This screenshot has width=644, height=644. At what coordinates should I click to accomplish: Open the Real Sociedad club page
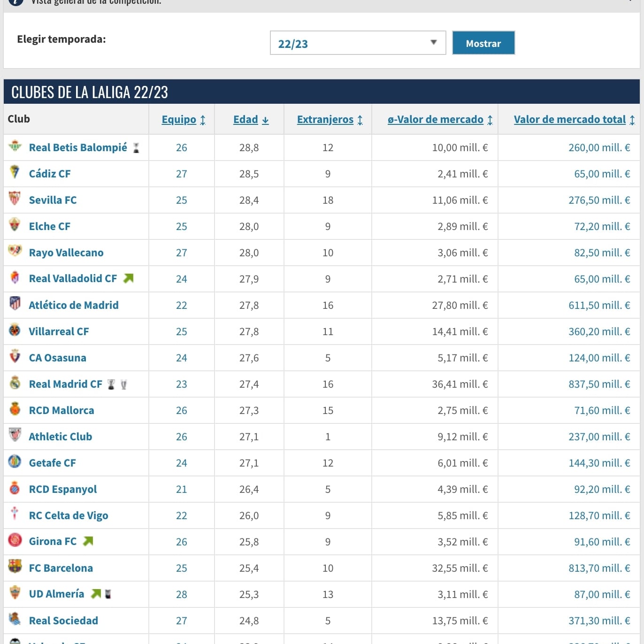(x=63, y=621)
